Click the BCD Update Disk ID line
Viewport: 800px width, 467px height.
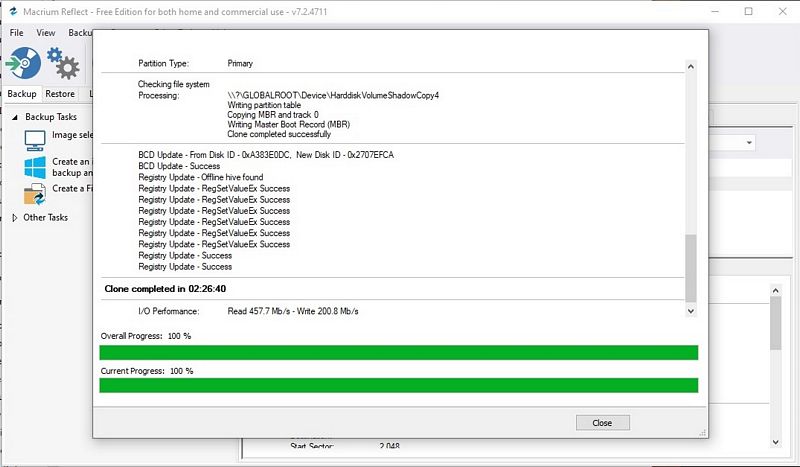[266, 155]
